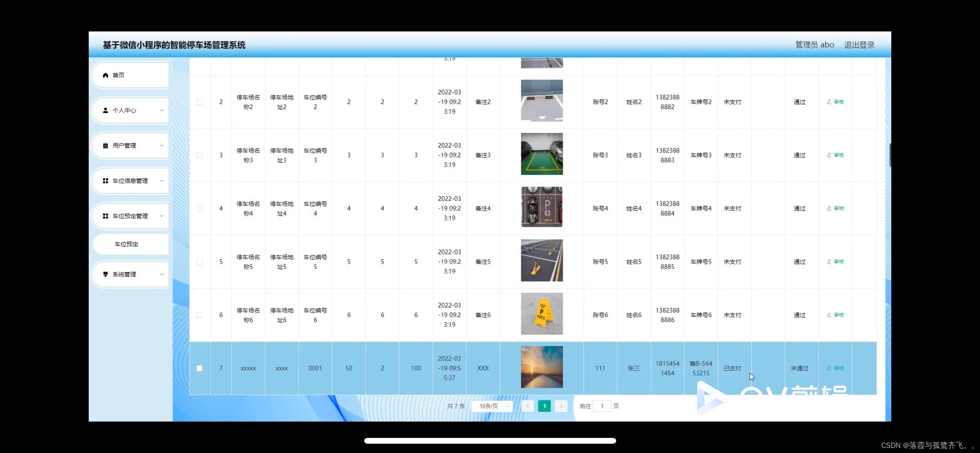The image size is (980, 453).
Task: Click the 审核 edit icon in row 7
Action: [829, 368]
